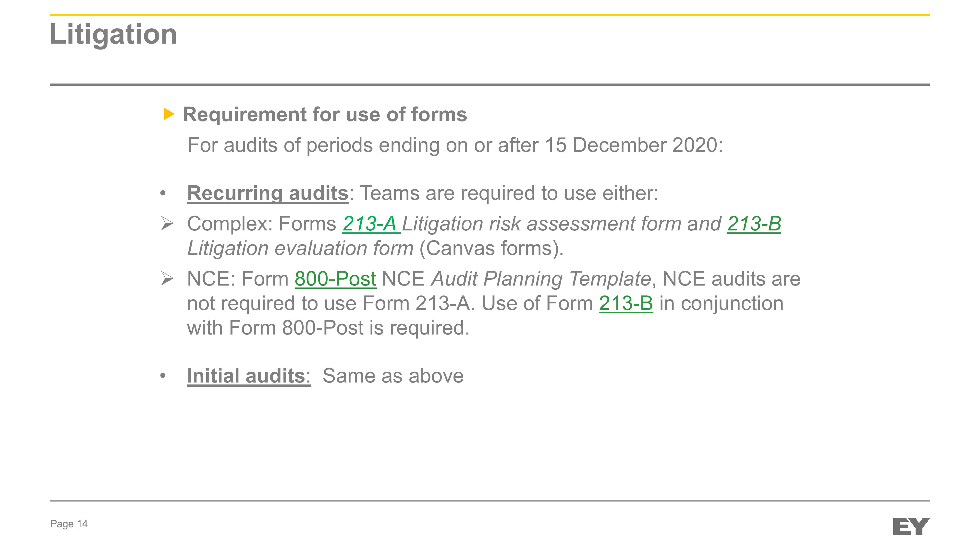Open the 213-B link before 'in conjunction'
Image resolution: width=980 pixels, height=551 pixels.
(x=626, y=303)
